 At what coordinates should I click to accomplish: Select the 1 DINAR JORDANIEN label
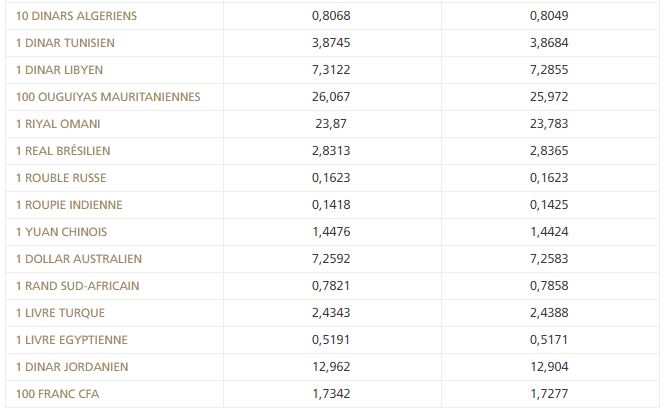pyautogui.click(x=72, y=368)
